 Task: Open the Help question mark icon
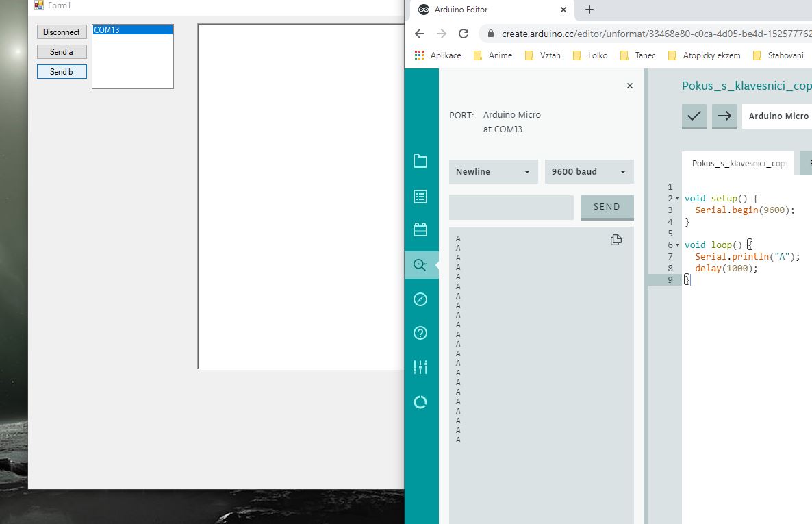pyautogui.click(x=420, y=334)
